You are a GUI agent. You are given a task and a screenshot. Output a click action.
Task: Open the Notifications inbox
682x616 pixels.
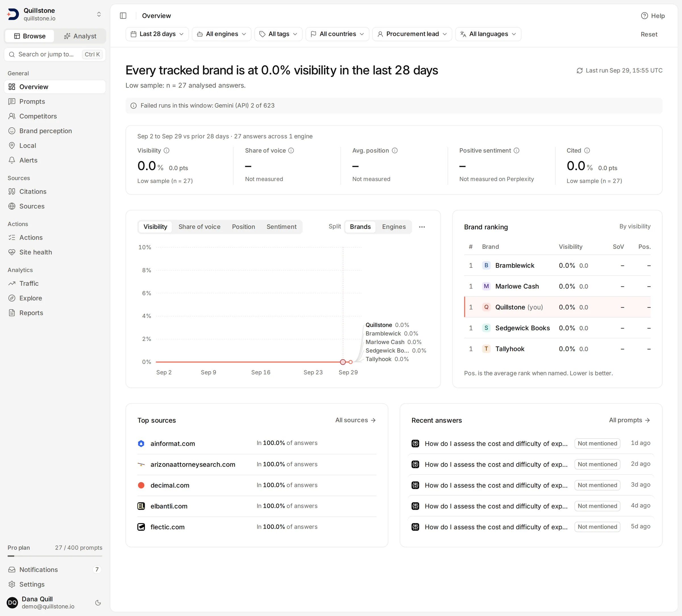coord(55,570)
